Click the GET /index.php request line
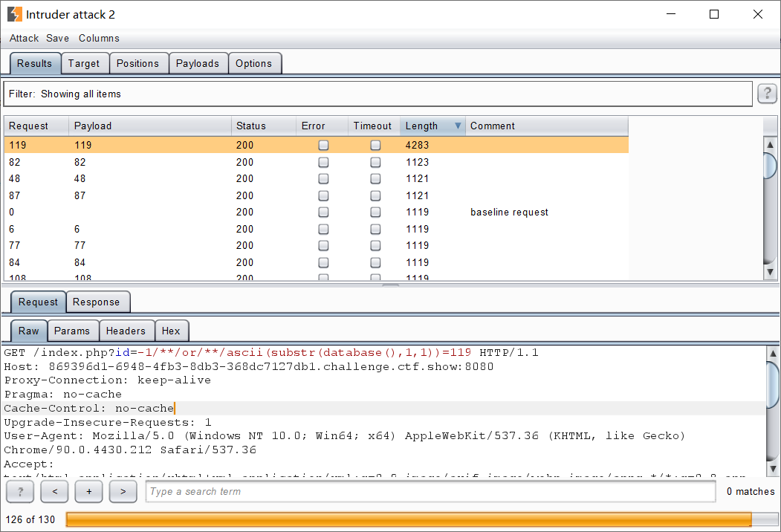Viewport: 781px width, 532px height. tap(271, 353)
